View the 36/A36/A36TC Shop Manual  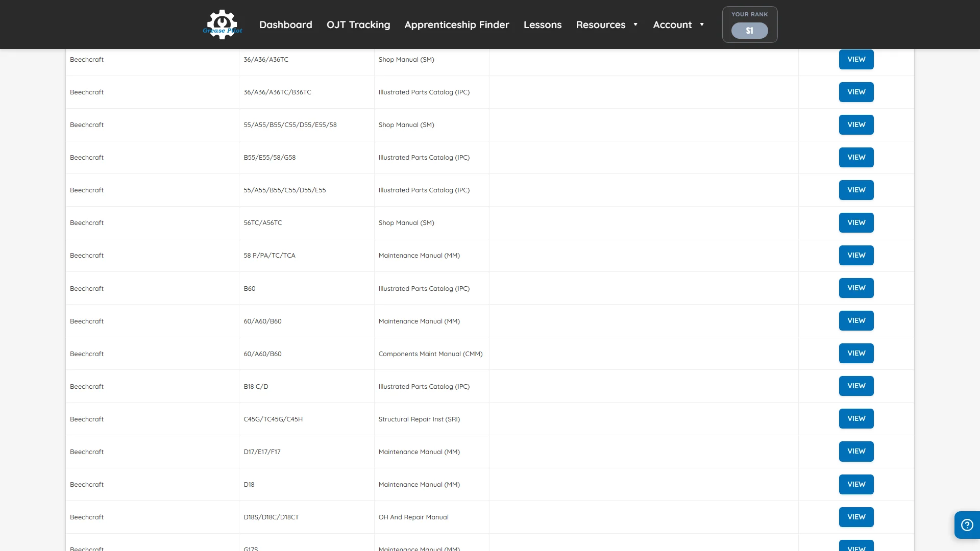click(856, 59)
